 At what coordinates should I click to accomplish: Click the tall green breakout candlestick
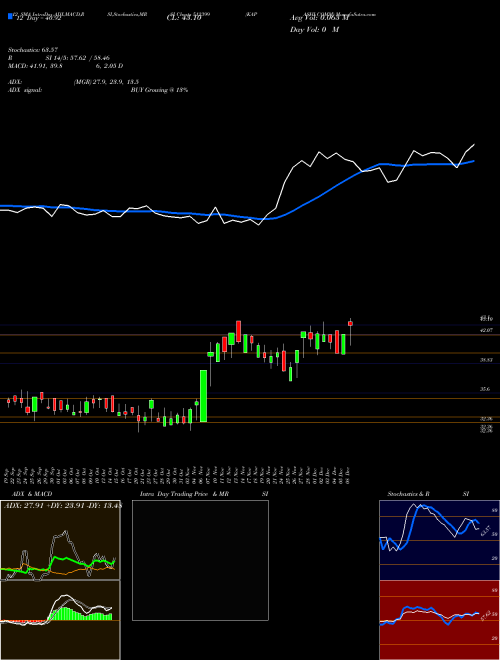pos(203,396)
